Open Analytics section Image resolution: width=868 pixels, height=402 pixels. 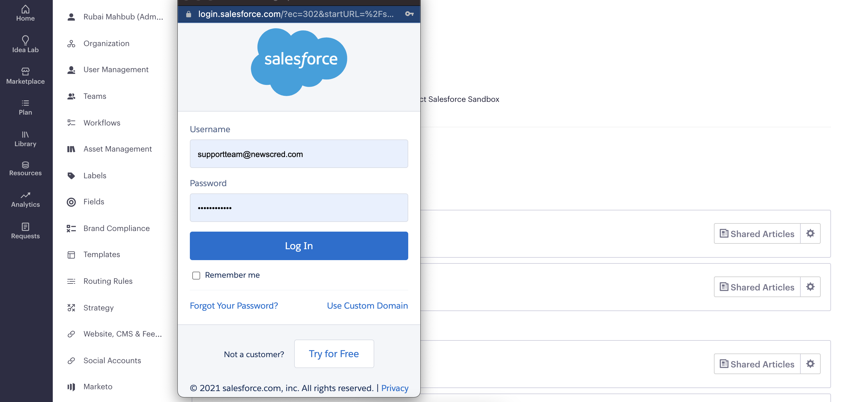25,200
